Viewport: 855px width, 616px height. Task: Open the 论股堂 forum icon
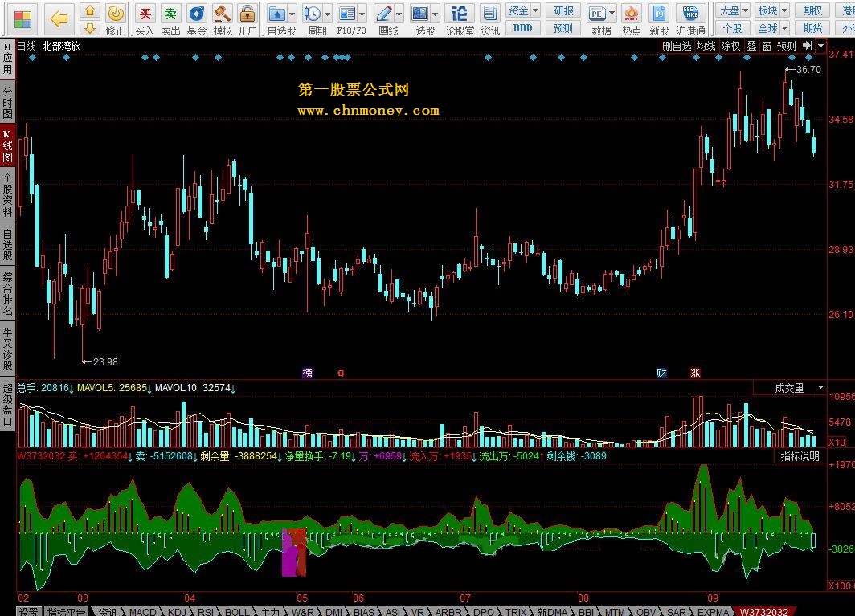(x=460, y=14)
